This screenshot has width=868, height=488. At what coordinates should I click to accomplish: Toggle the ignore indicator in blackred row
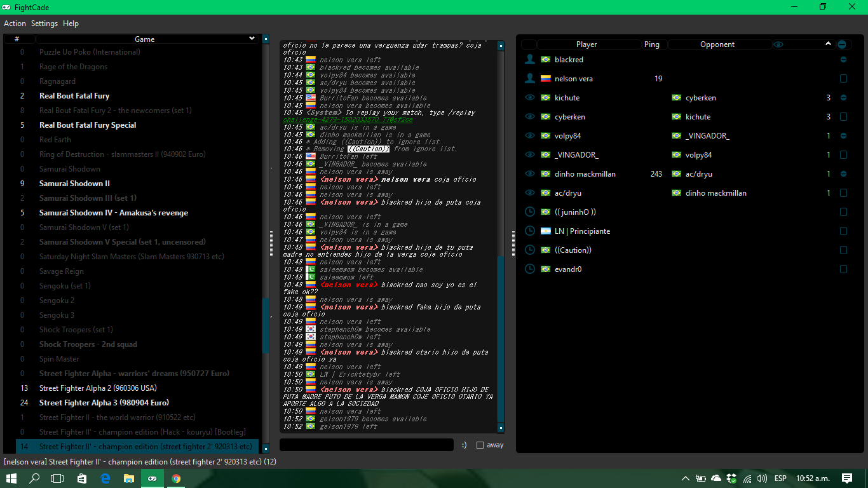point(843,60)
